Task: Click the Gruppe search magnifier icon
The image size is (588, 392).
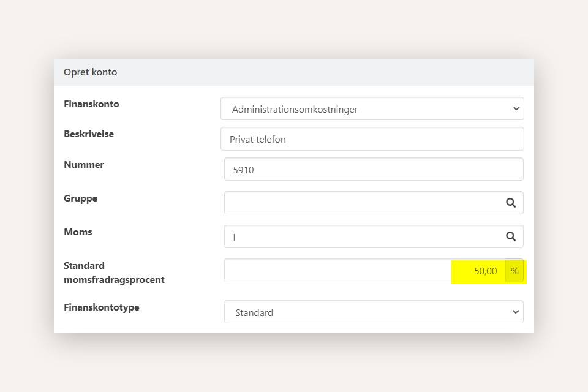Action: click(510, 203)
